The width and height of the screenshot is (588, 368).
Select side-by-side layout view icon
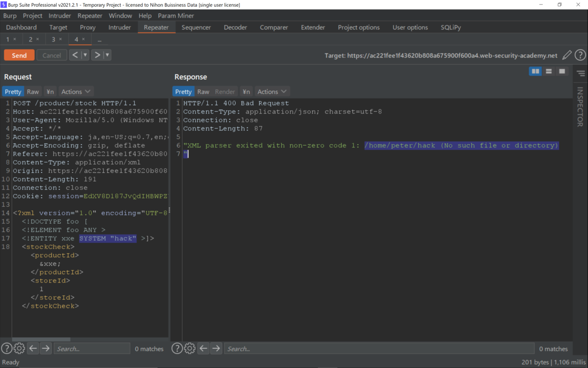click(x=536, y=72)
